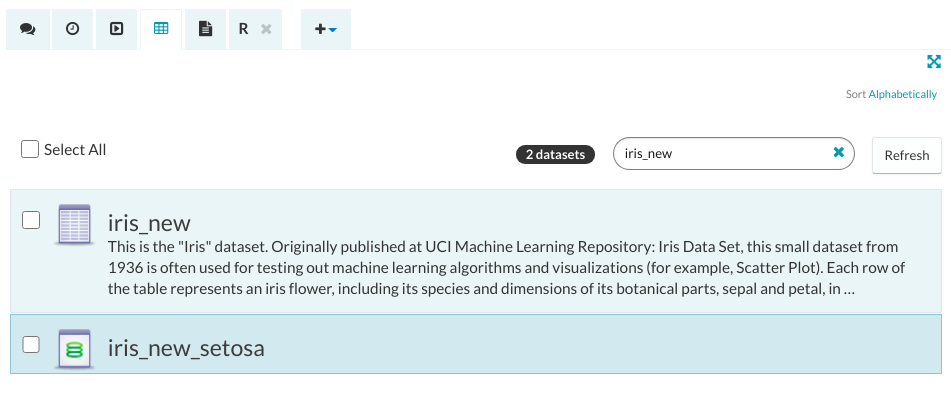The image size is (951, 401).
Task: Click the iris_new search input field
Action: (x=720, y=154)
